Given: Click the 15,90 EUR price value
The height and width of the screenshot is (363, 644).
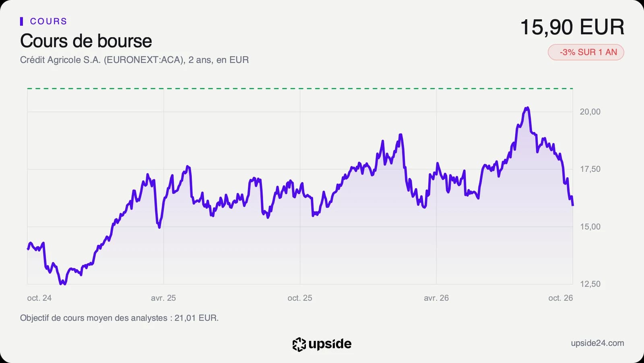Looking at the screenshot, I should tap(572, 27).
